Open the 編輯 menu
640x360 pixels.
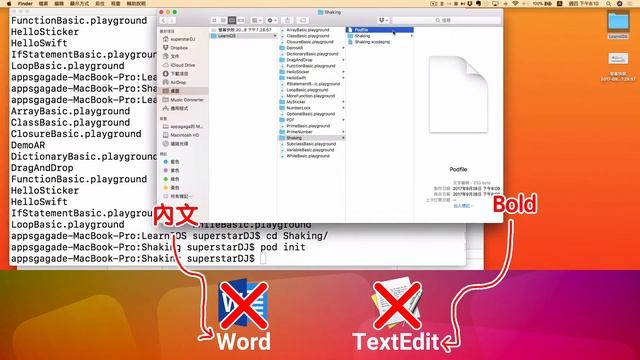(x=59, y=3)
